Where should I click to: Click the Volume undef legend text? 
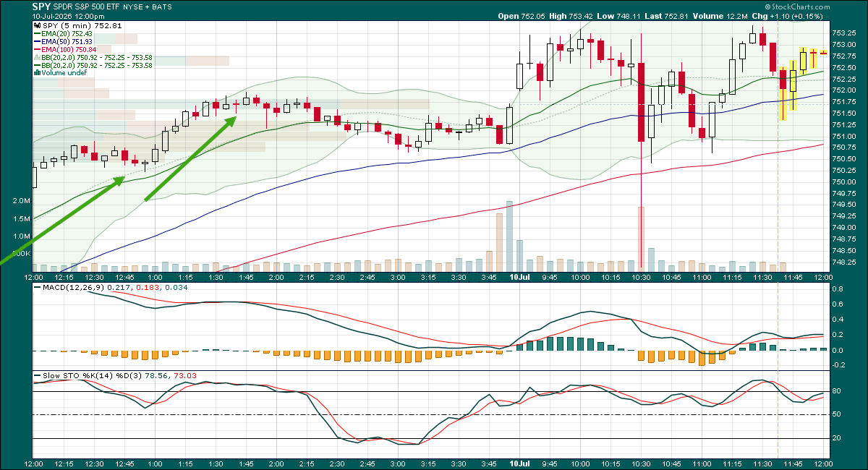coord(65,73)
